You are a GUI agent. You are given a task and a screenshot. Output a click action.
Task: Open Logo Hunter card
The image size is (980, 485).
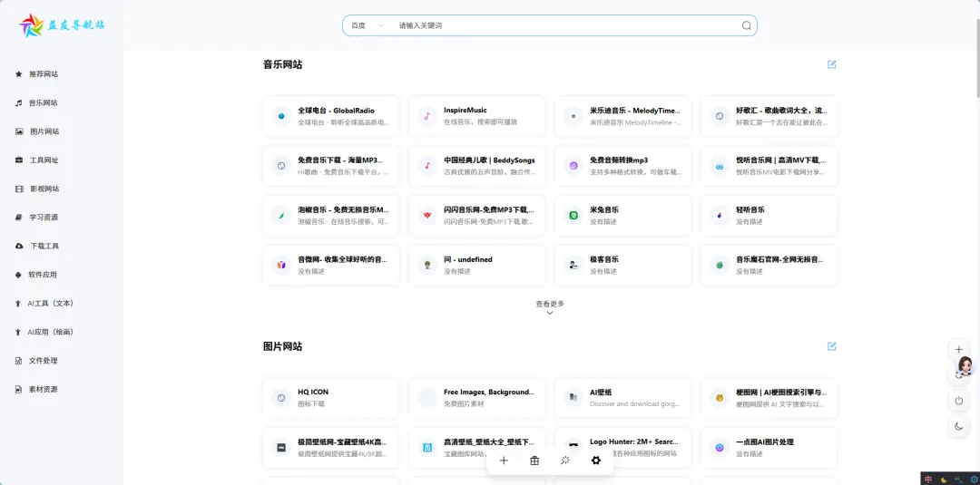tap(623, 448)
